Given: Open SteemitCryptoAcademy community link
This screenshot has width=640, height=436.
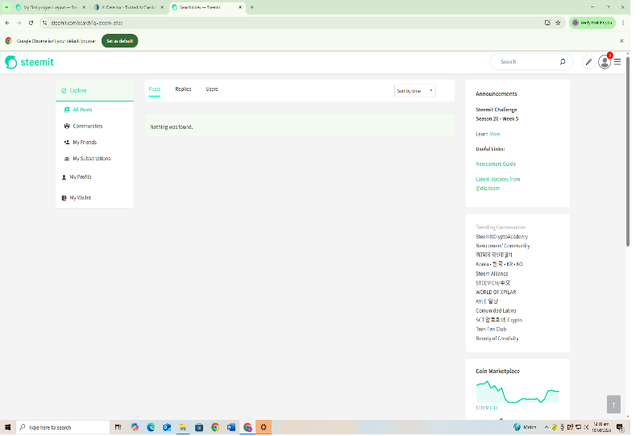Looking at the screenshot, I should tap(502, 237).
